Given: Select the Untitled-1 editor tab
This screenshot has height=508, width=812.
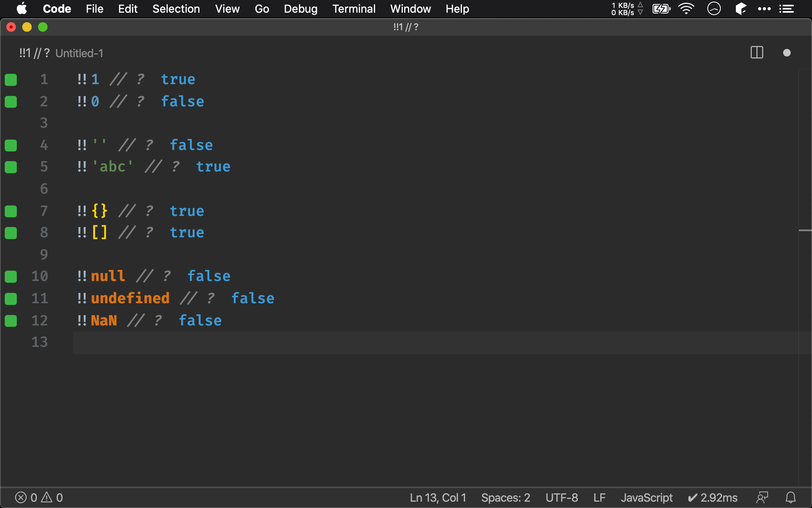Looking at the screenshot, I should pos(61,53).
